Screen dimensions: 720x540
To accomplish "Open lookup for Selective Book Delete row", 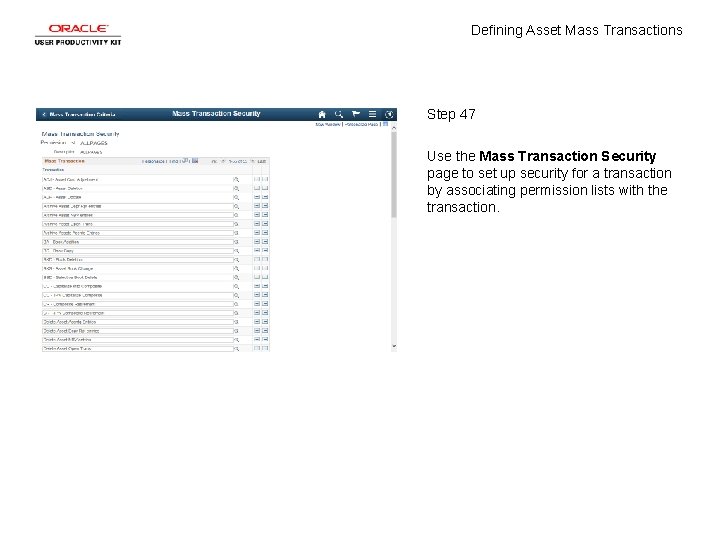I will click(236, 278).
